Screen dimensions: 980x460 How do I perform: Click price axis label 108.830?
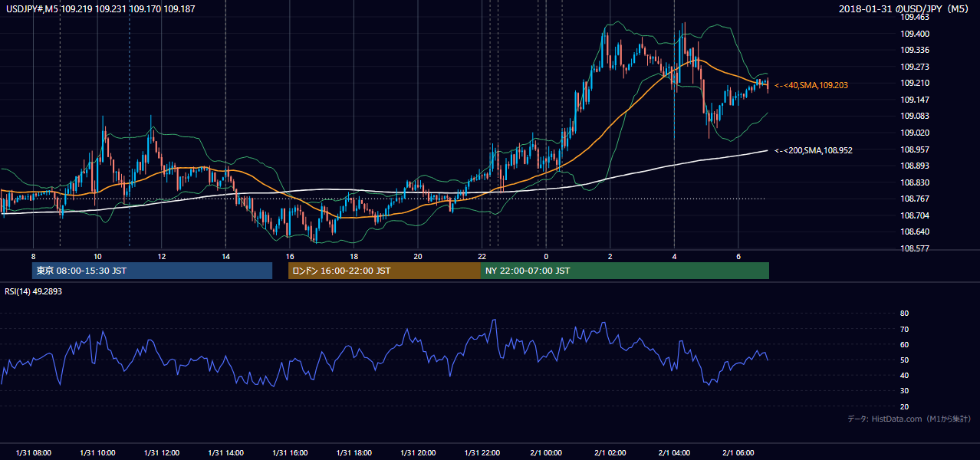click(916, 182)
